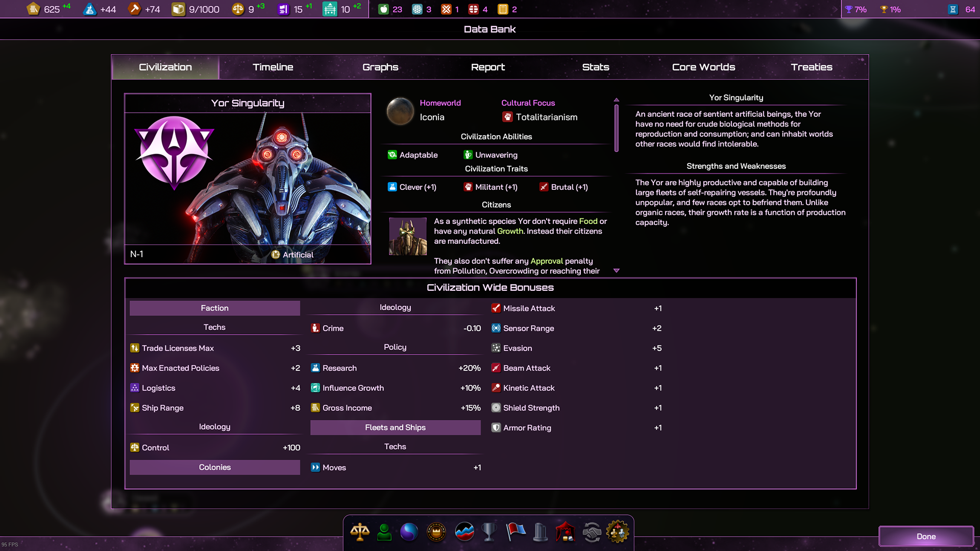Click the golden crown medallion icon
980x551 pixels.
tap(436, 532)
